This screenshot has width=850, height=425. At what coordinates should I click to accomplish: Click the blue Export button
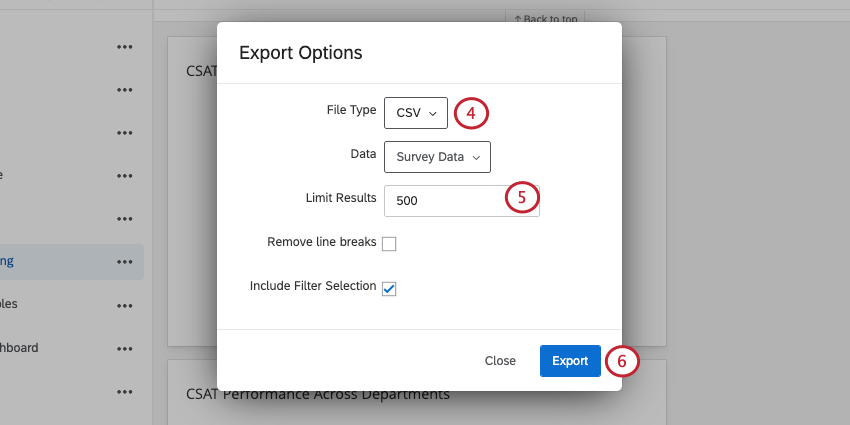point(570,361)
